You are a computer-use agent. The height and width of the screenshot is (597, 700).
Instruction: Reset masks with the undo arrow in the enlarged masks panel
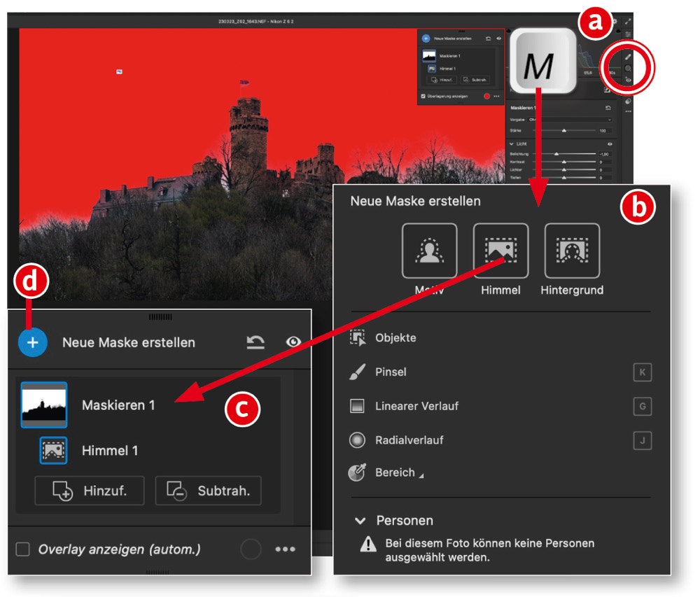255,342
